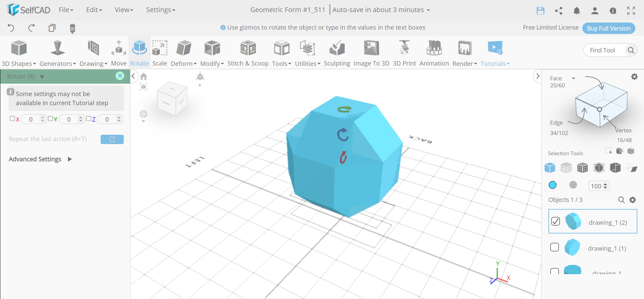
Task: Open the 3D Print tool
Action: click(x=405, y=53)
